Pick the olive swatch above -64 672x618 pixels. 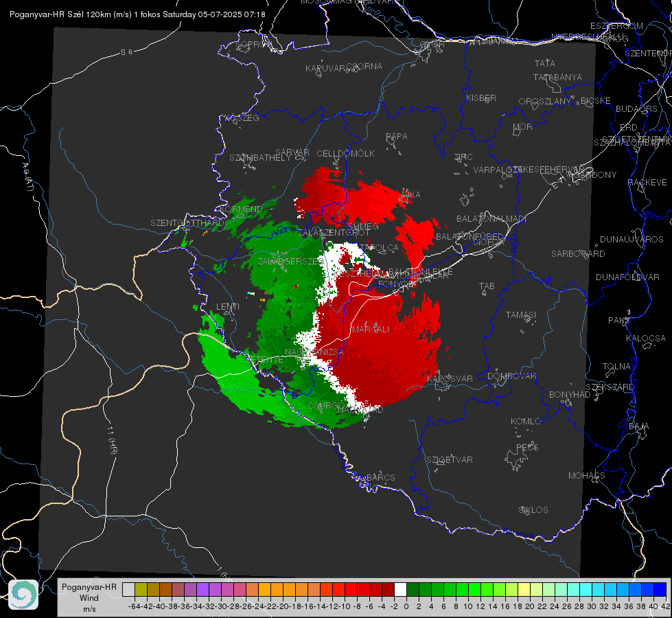click(x=141, y=589)
